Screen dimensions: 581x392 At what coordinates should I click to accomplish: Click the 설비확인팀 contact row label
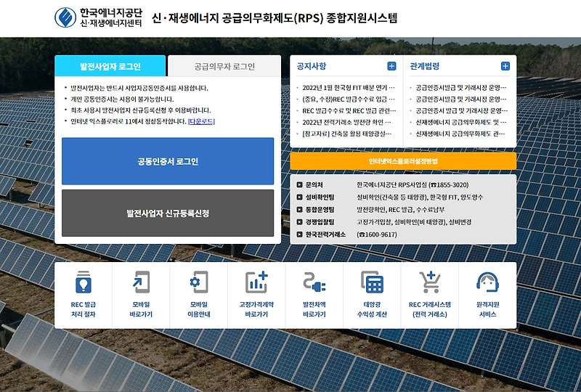tap(320, 197)
